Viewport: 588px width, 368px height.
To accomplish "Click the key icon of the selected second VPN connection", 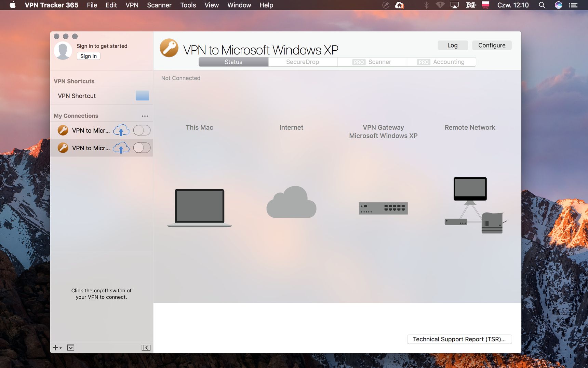I will point(63,148).
